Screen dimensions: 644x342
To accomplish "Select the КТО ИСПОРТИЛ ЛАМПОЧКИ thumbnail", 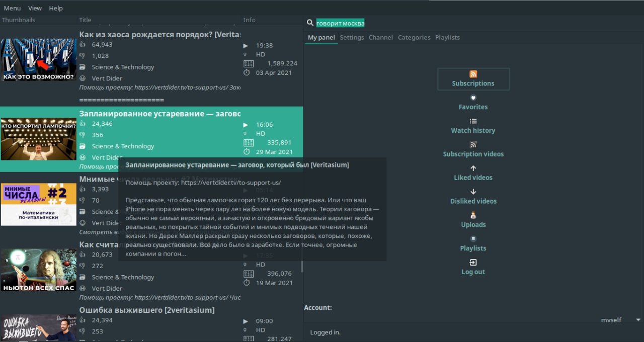I will pos(39,139).
